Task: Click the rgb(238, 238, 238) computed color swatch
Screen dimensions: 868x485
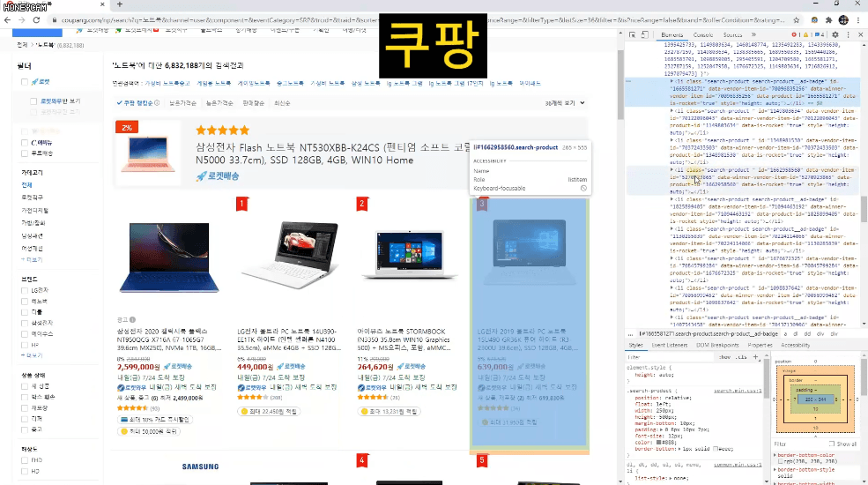Action: click(781, 461)
